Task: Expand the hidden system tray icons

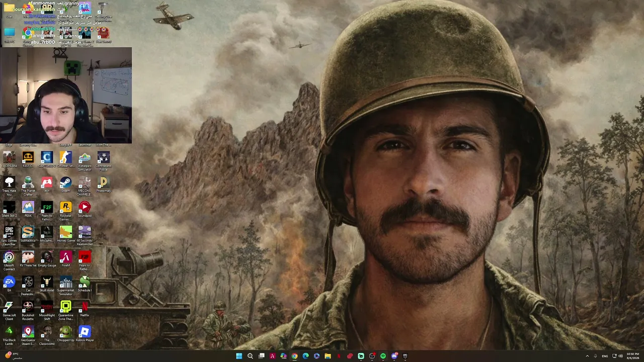Action: click(587, 356)
